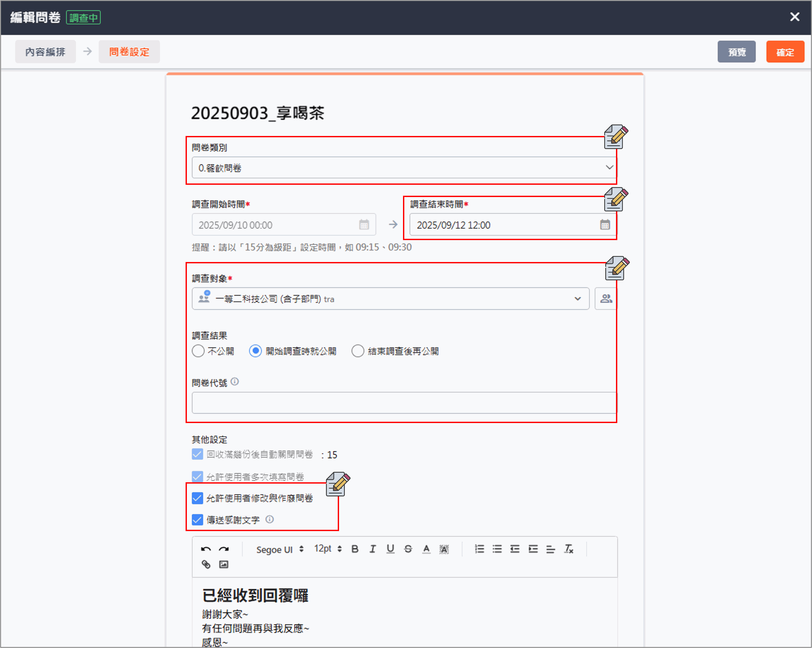
Task: Toggle 傳送感謝文字 checkbox
Action: 197,520
